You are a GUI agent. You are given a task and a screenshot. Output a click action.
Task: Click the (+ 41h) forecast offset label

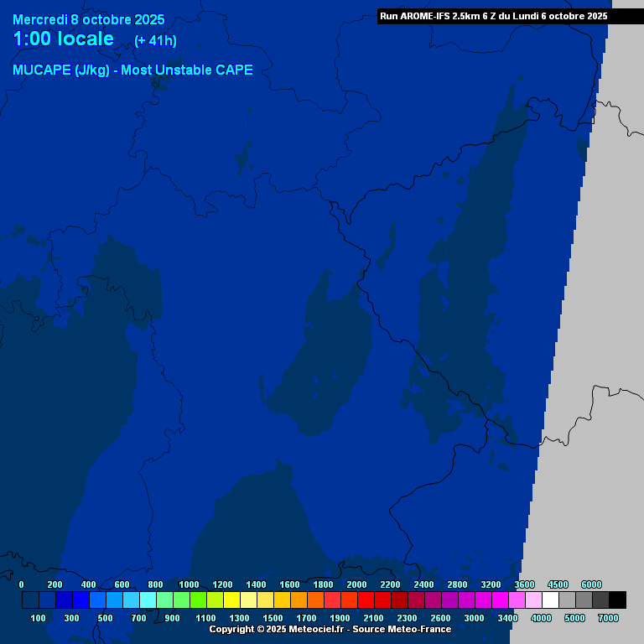155,41
